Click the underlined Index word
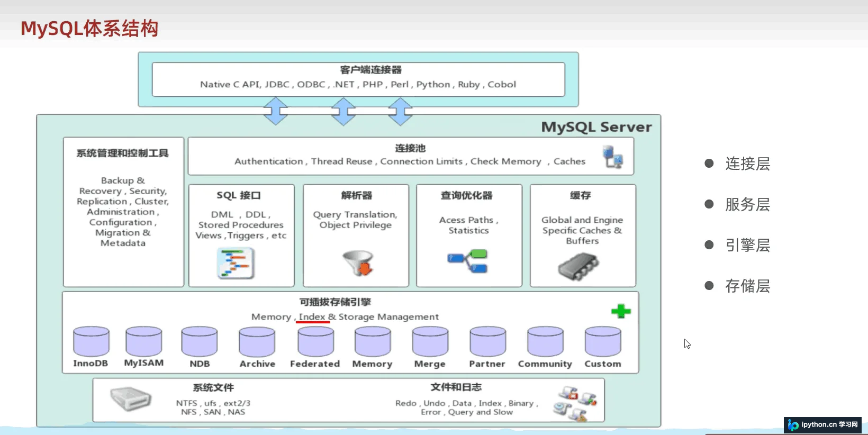 tap(312, 316)
